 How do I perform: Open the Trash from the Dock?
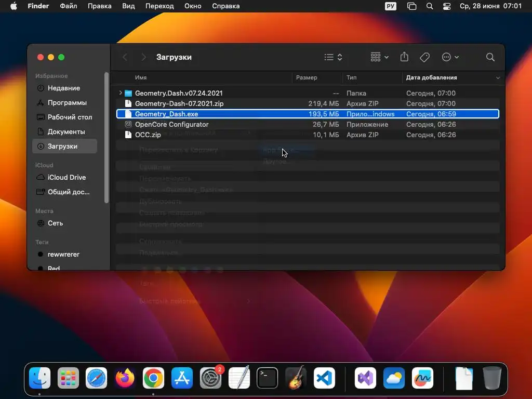[492, 378]
